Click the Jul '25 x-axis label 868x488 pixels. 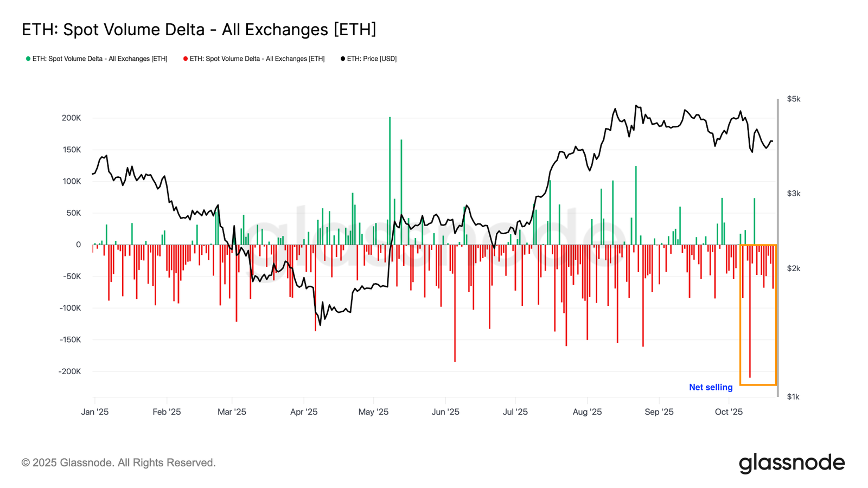515,412
